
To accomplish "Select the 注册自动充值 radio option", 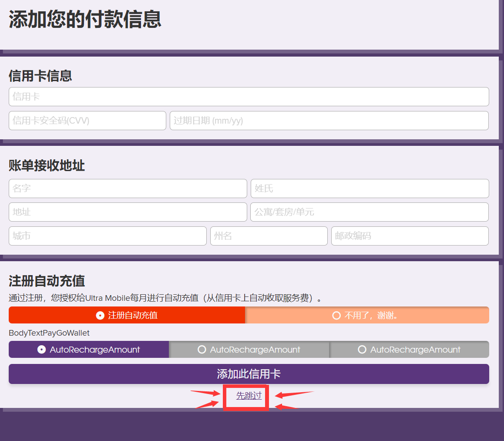I will [127, 315].
